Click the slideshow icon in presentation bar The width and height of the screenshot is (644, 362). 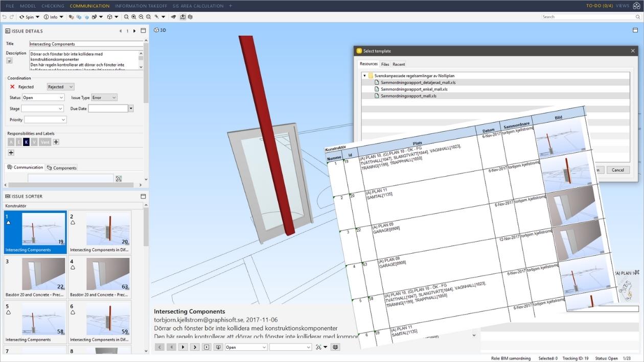coord(206,347)
